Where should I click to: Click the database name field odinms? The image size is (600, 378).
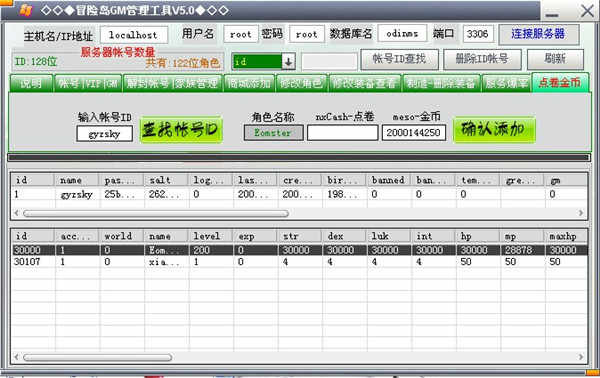(402, 34)
